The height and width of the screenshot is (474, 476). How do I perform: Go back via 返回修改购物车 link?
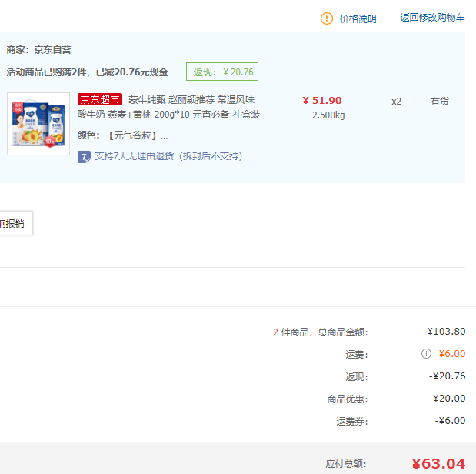click(x=432, y=18)
